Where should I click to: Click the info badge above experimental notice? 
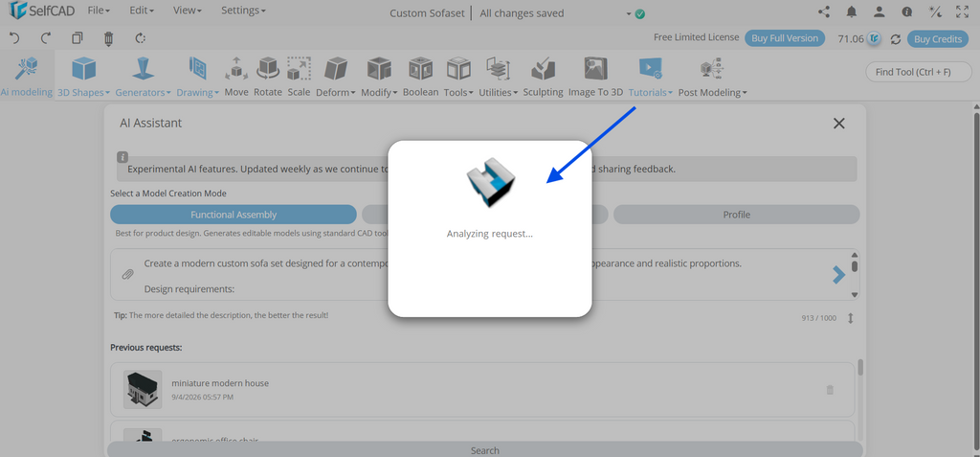coord(123,157)
